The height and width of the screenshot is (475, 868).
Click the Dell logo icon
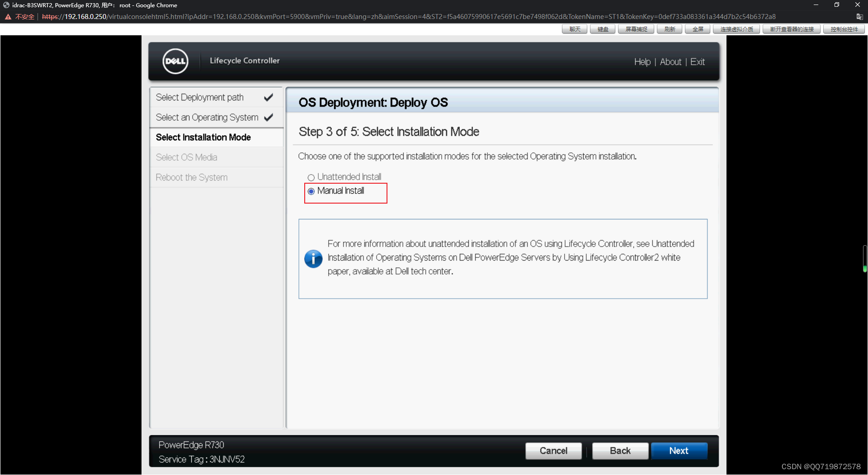click(x=175, y=61)
